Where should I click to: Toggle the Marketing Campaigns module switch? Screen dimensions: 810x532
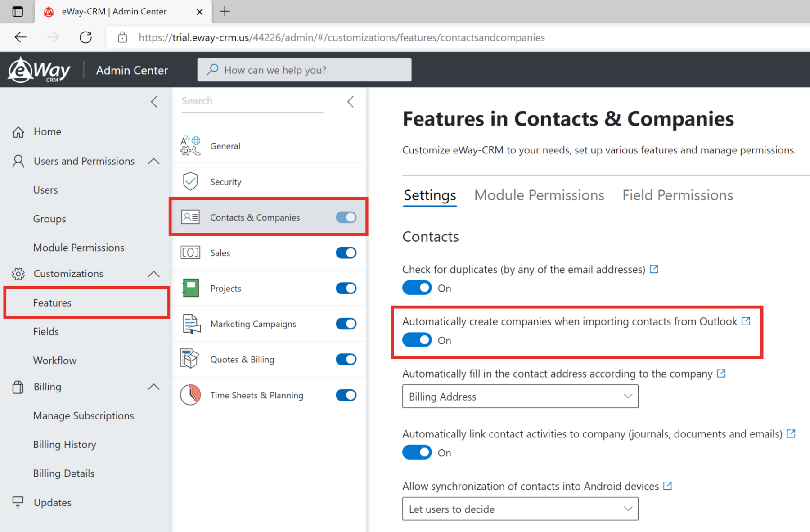[346, 324]
